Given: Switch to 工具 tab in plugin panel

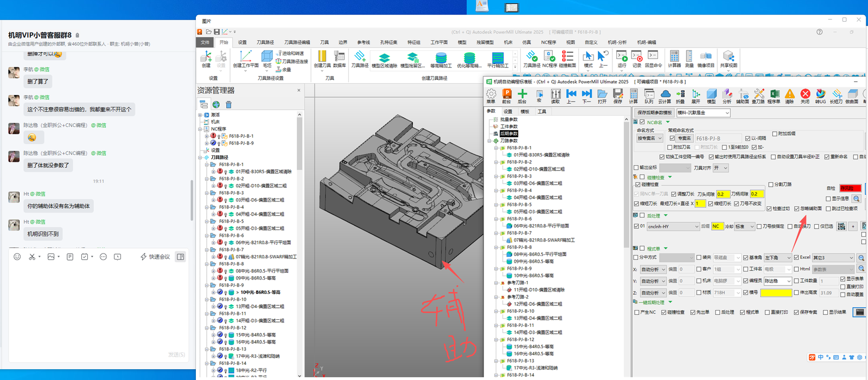Looking at the screenshot, I should (x=542, y=111).
